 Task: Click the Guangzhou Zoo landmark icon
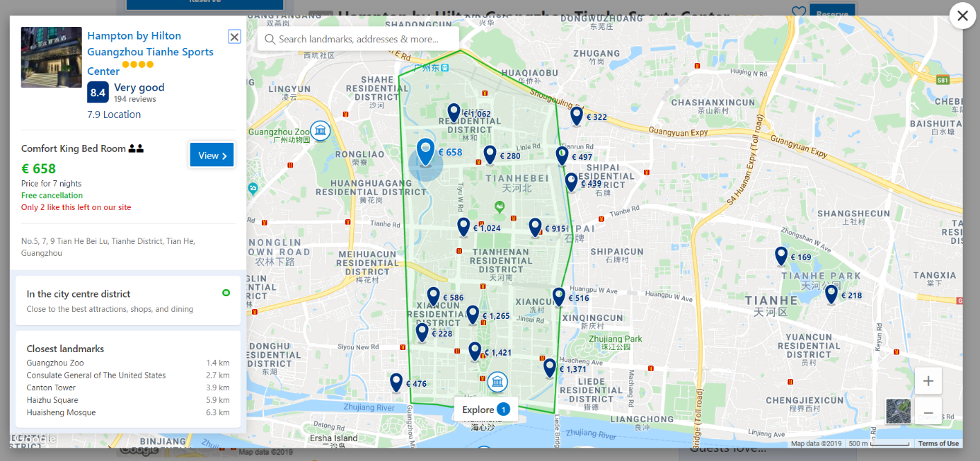321,131
